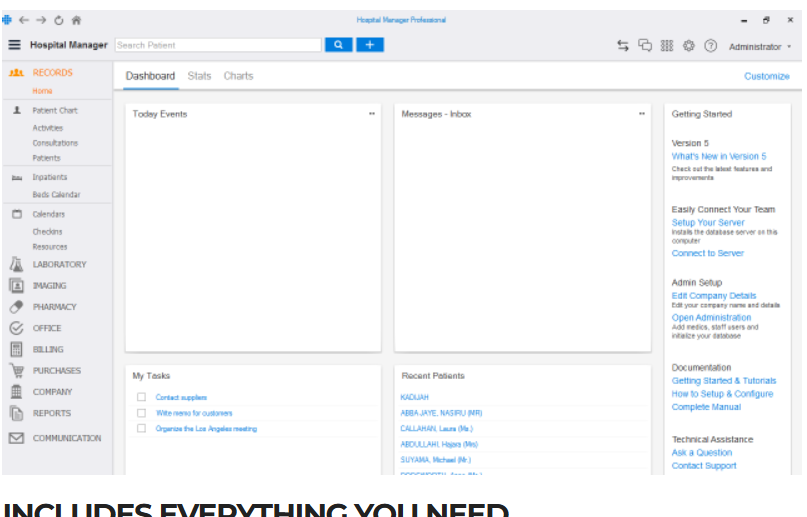The height and width of the screenshot is (517, 807).
Task: Switch to the Stats tab
Action: coord(199,76)
